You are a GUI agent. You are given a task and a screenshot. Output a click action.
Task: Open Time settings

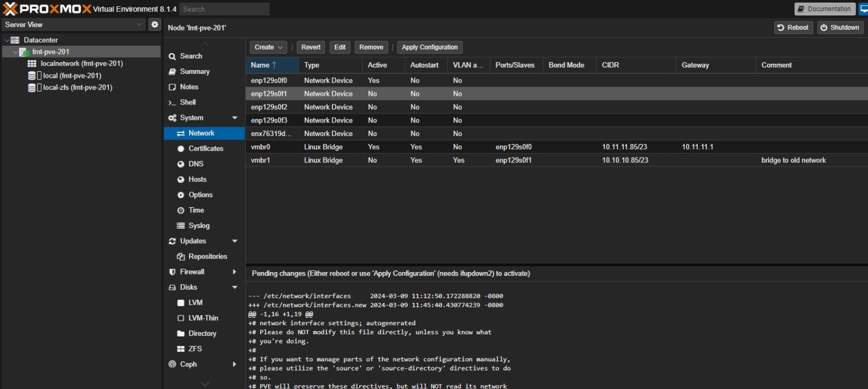point(195,210)
